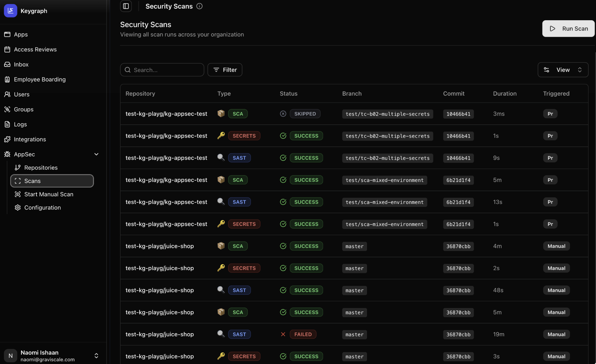Sort by the Duration column header
This screenshot has height=364, width=596.
(505, 94)
